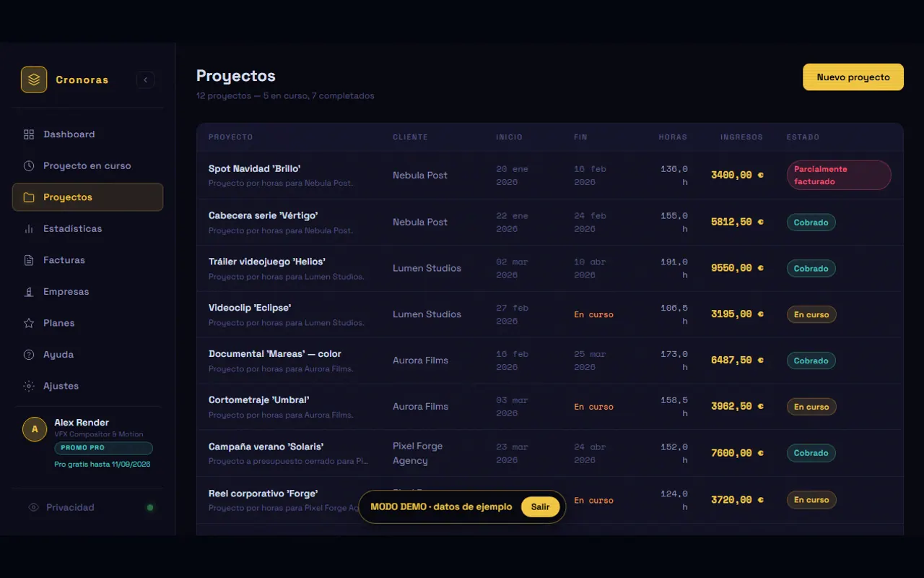Click the 6487,50 € income value
Viewport: 924px width, 578px height.
737,361
